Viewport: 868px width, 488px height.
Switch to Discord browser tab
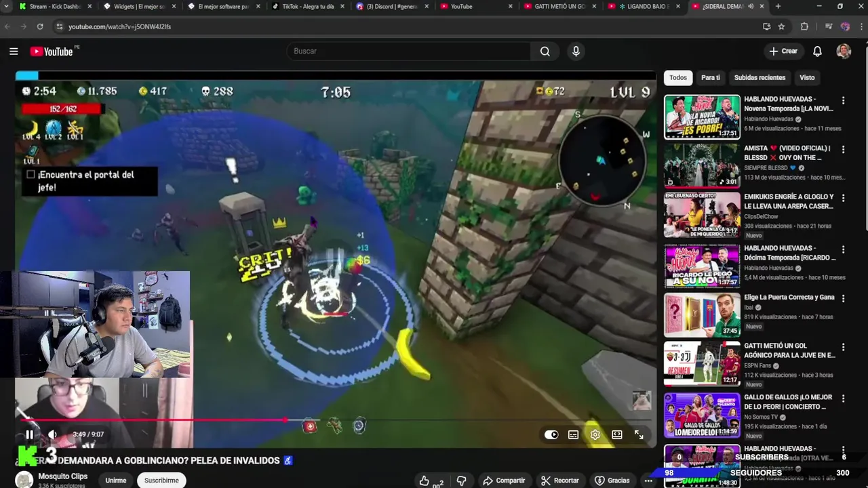pos(391,6)
